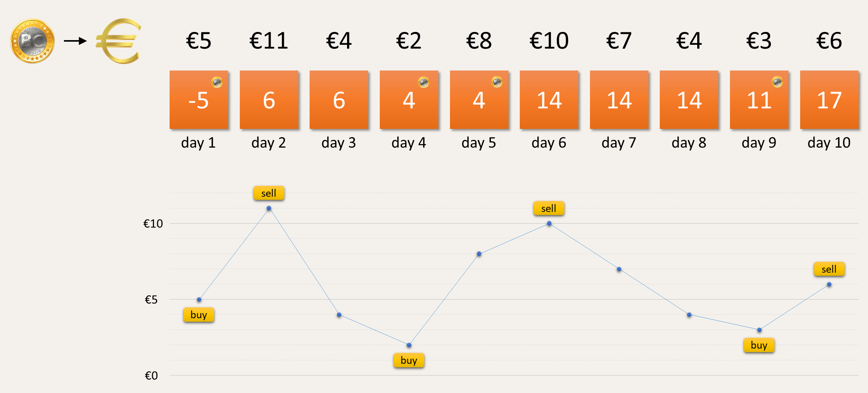The width and height of the screenshot is (868, 393).
Task: Click the small coin on day 5 tile
Action: (497, 82)
